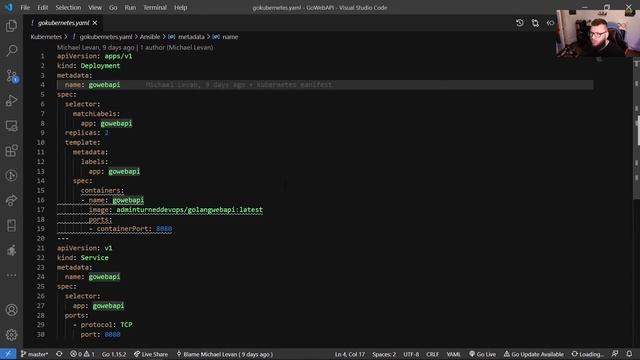Viewport: 640px width, 360px height.
Task: Click the previous revision icon in editor toolbar
Action: click(550, 23)
